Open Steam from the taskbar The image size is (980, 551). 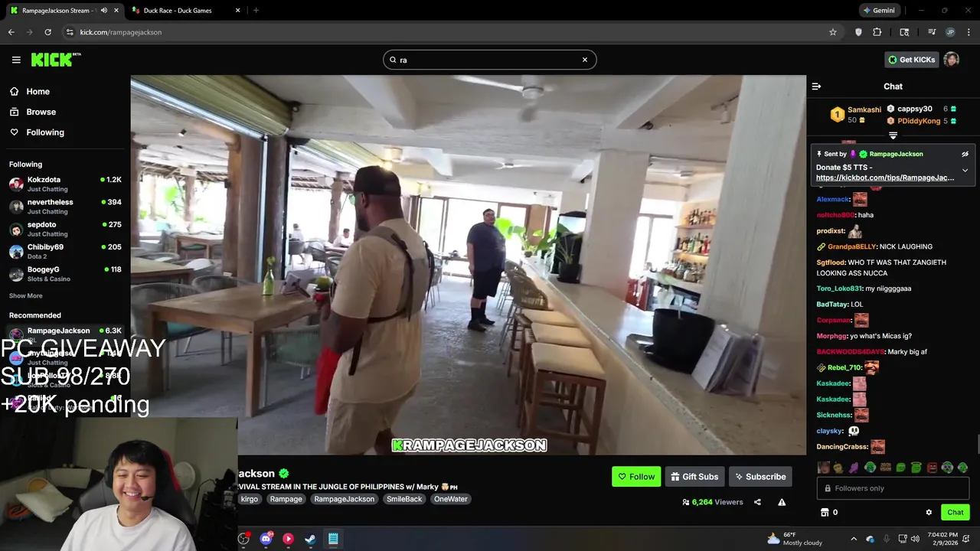tap(310, 539)
